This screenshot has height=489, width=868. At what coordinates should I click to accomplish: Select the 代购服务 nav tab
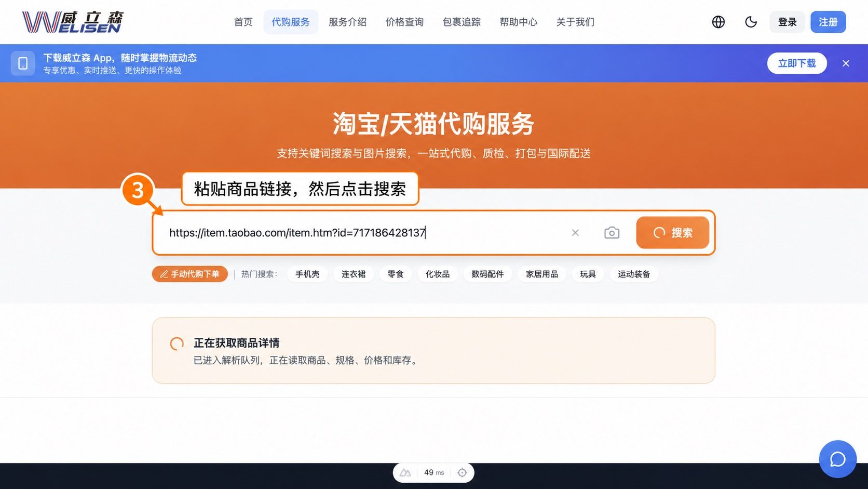pos(291,22)
